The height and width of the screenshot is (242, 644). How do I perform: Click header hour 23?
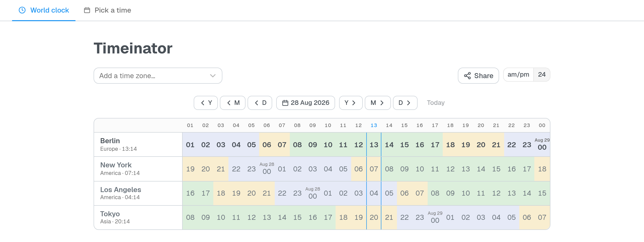(527, 125)
